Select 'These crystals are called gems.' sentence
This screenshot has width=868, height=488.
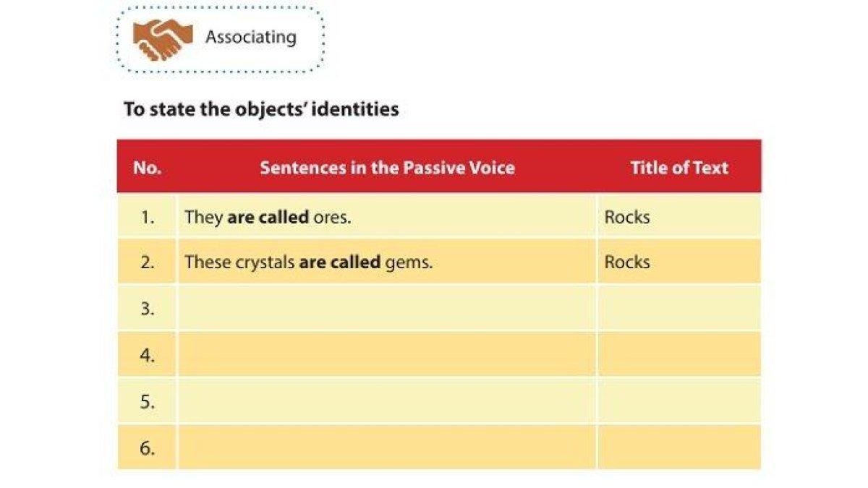click(x=308, y=262)
